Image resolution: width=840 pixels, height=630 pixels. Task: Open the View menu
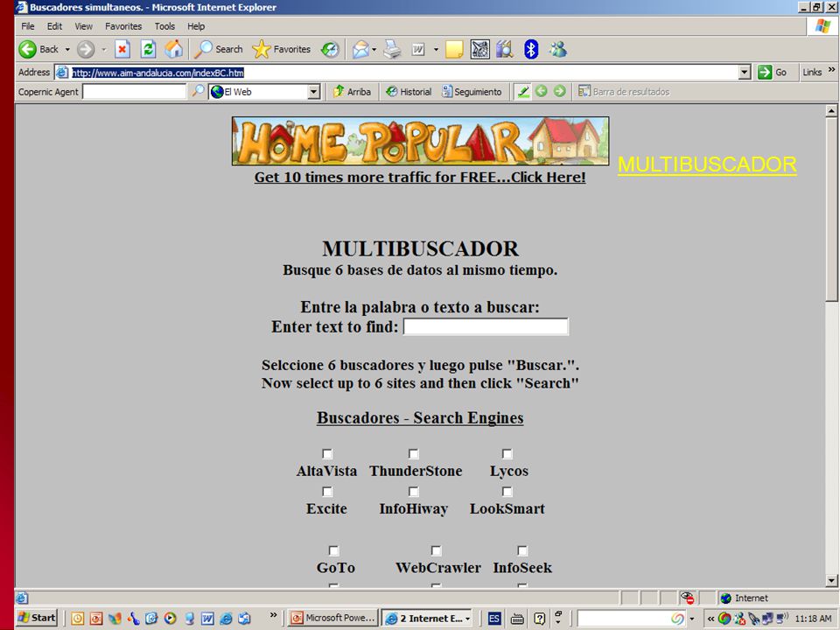[x=83, y=25]
